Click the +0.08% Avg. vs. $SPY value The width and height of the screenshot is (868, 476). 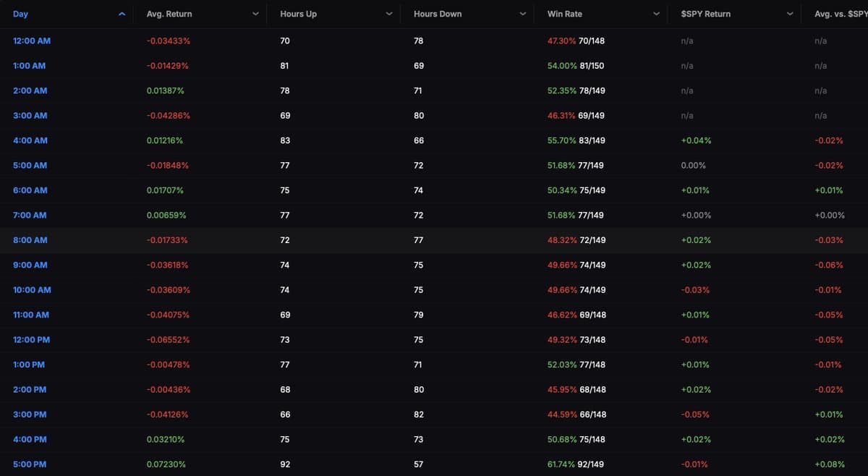pyautogui.click(x=829, y=464)
